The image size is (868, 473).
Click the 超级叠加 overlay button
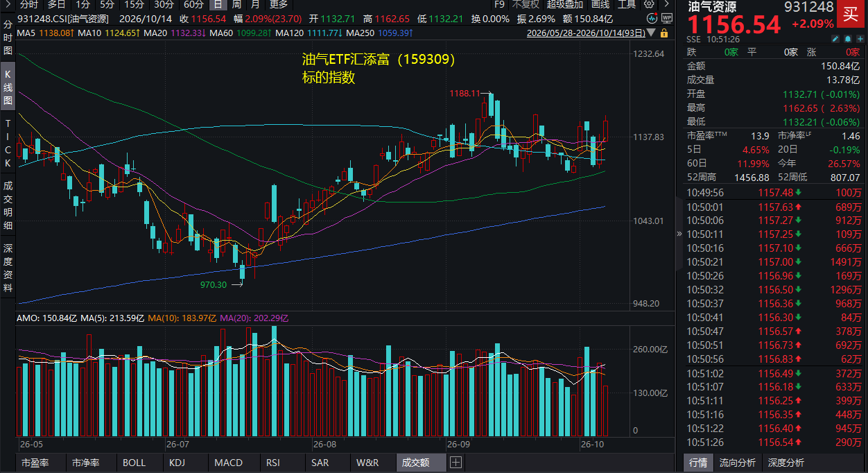(x=565, y=4)
